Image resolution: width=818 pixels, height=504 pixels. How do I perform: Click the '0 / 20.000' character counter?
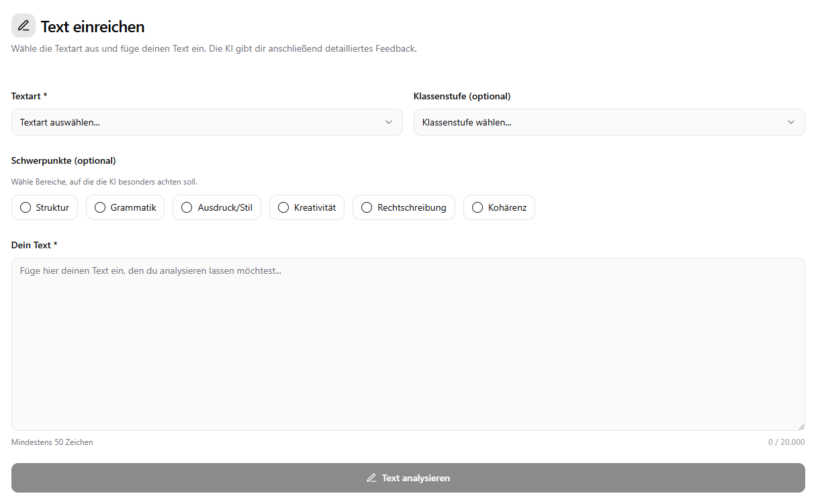coord(786,442)
